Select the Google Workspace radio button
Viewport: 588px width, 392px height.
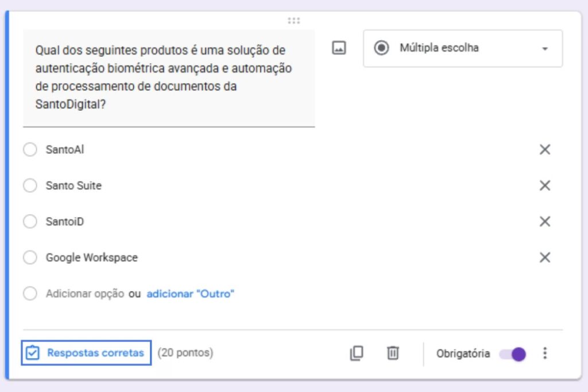(x=30, y=258)
